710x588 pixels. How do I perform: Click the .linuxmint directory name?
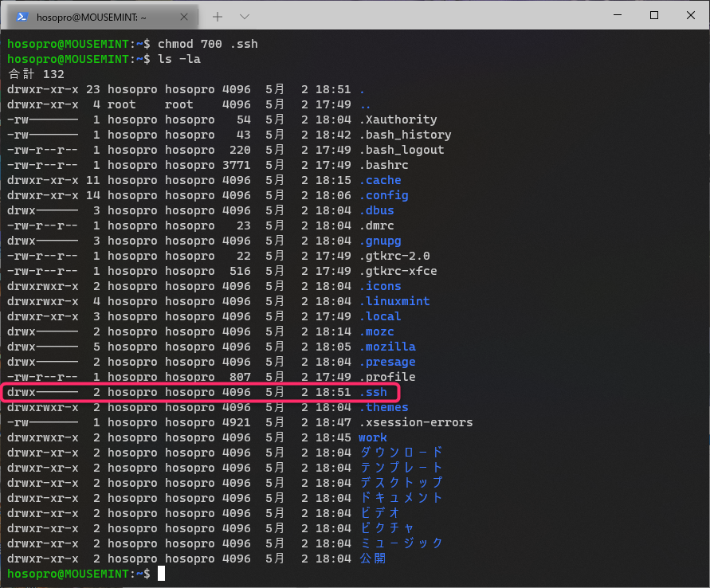[394, 301]
